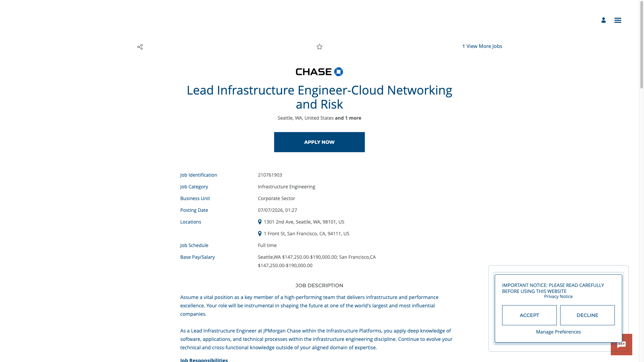The height and width of the screenshot is (362, 644).
Task: Click the 'As a Lead Infrastructure Engineer' paragraph
Action: (x=316, y=339)
